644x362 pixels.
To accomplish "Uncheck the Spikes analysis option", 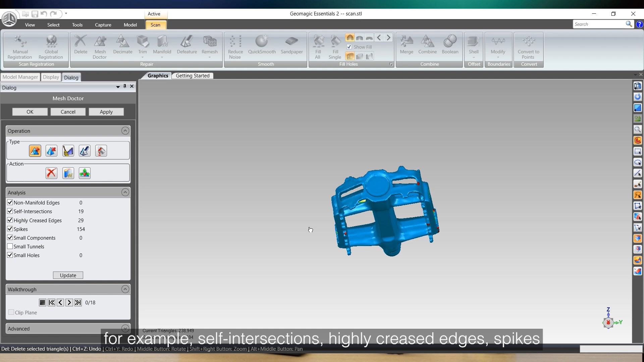I will coord(10,229).
